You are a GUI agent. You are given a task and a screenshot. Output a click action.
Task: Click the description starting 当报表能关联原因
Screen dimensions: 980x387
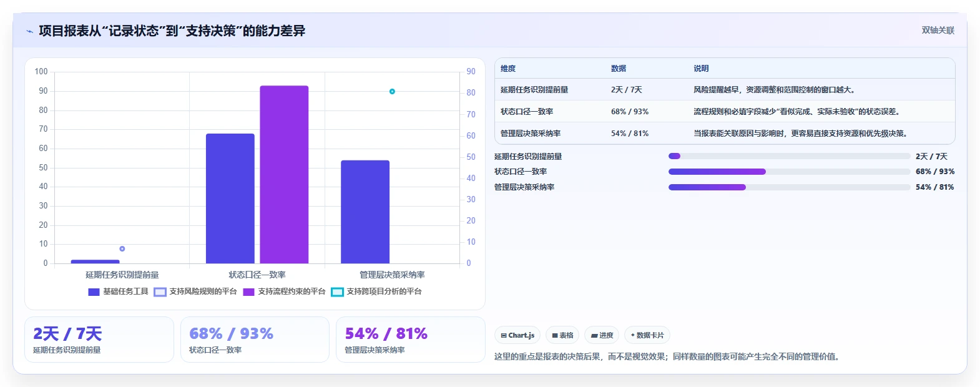(x=801, y=134)
